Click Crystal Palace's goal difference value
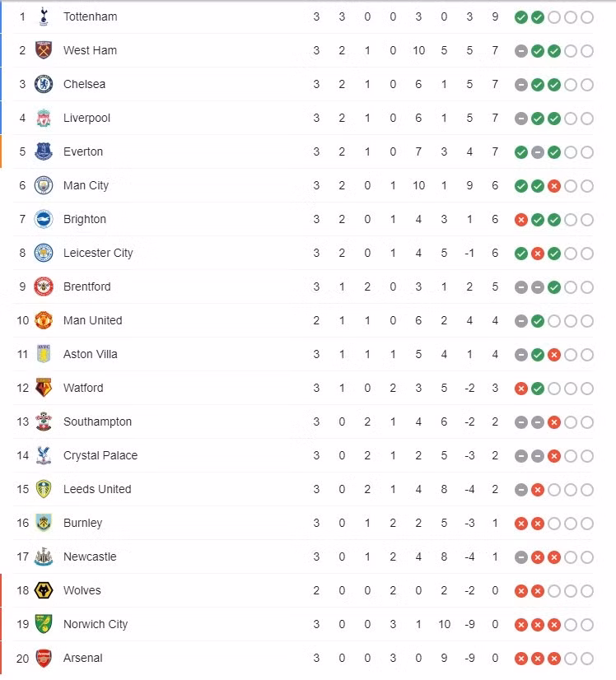Image resolution: width=616 pixels, height=680 pixels. coord(470,455)
